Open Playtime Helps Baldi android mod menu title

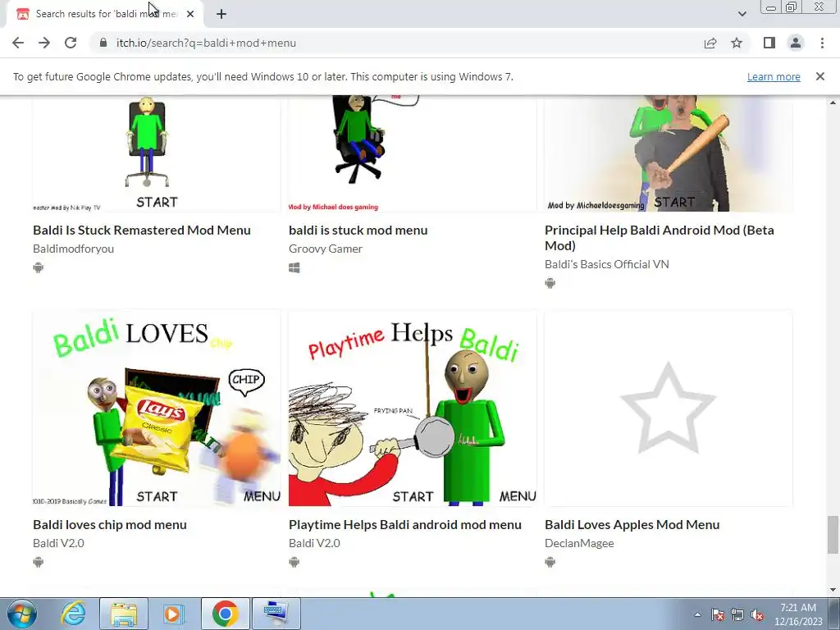405,524
